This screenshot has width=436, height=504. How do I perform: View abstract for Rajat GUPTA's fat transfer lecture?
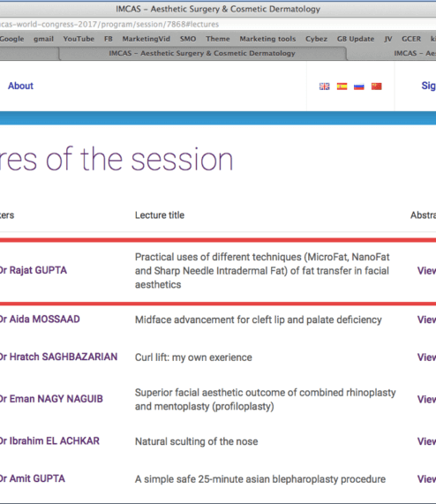click(426, 271)
